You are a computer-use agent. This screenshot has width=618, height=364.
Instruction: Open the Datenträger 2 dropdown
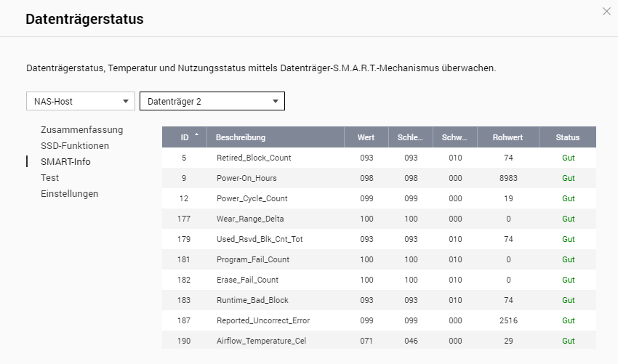[212, 101]
